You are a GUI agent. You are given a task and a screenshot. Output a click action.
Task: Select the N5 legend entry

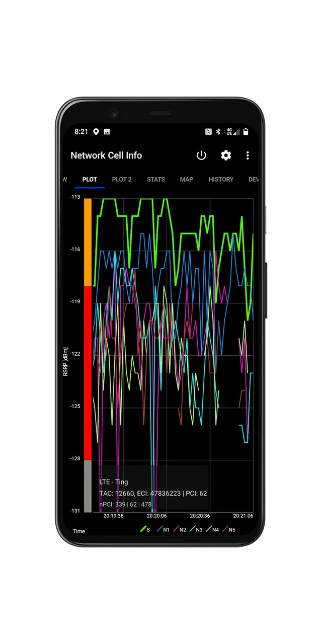pyautogui.click(x=229, y=530)
